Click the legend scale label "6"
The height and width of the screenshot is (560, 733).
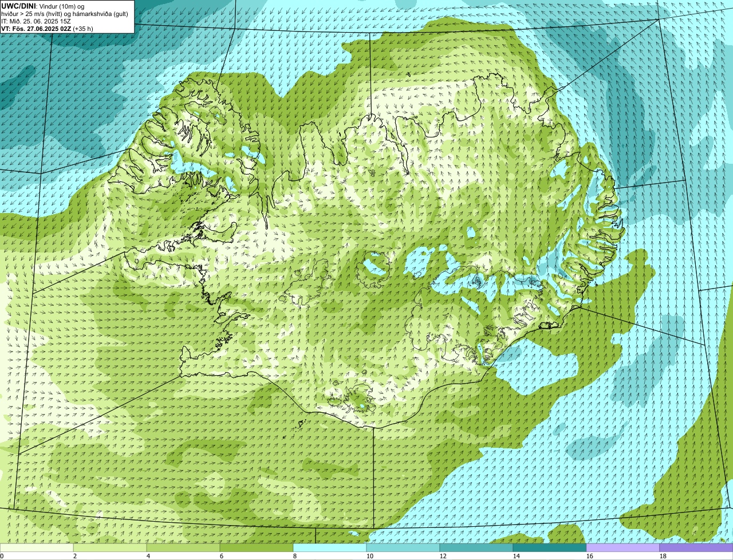pos(222,556)
